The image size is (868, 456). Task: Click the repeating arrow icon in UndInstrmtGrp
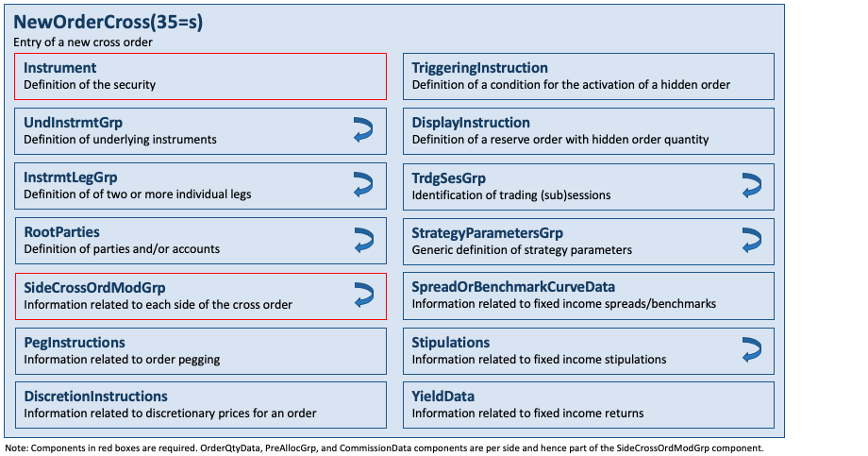point(363,130)
